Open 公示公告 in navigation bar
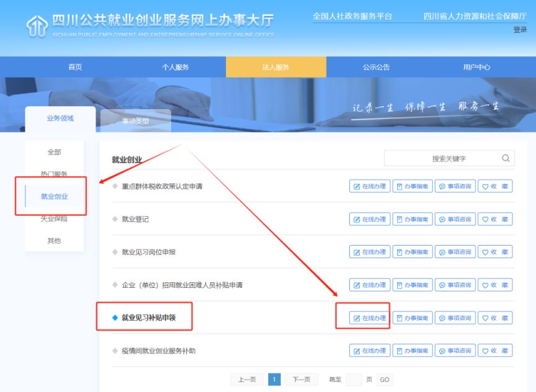This screenshot has width=536, height=392. pyautogui.click(x=376, y=67)
